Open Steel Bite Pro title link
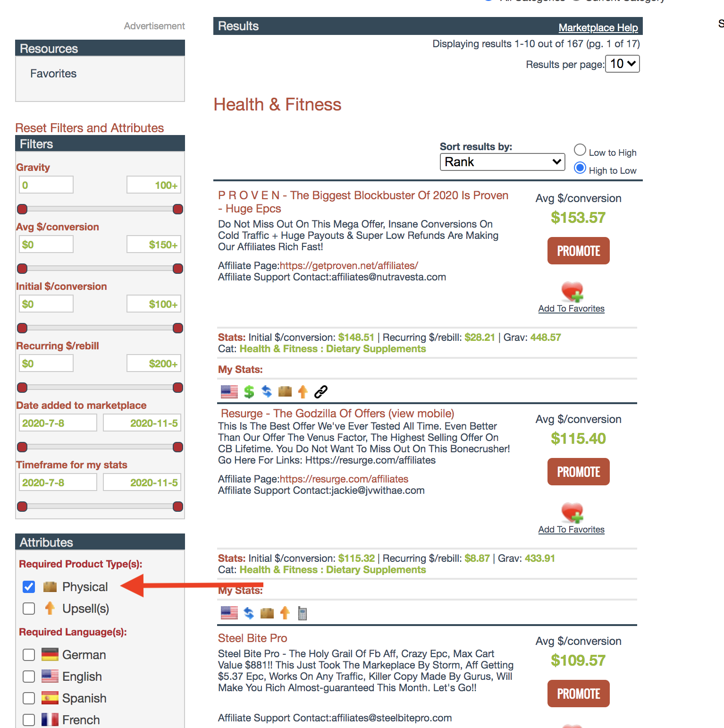The width and height of the screenshot is (724, 728). [253, 638]
